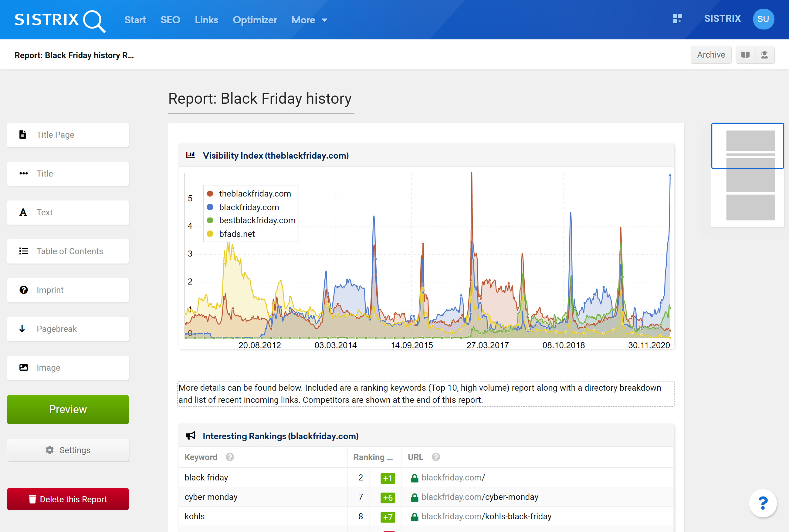789x532 pixels.
Task: Click the green Preview button
Action: (68, 409)
